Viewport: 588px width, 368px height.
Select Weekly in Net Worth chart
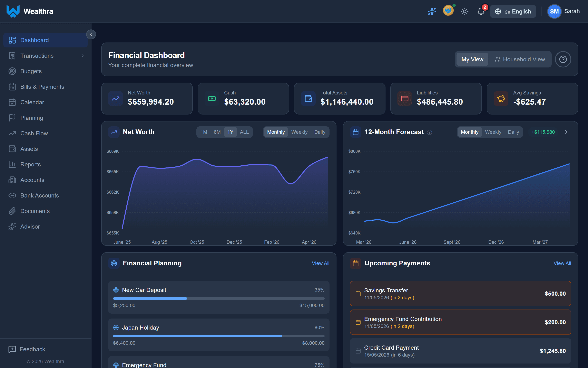click(x=299, y=132)
